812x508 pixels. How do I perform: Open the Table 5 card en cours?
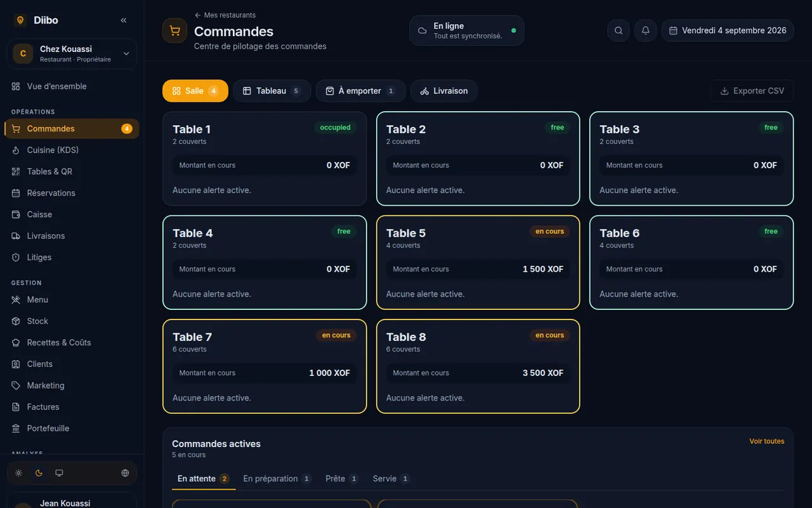click(x=478, y=262)
